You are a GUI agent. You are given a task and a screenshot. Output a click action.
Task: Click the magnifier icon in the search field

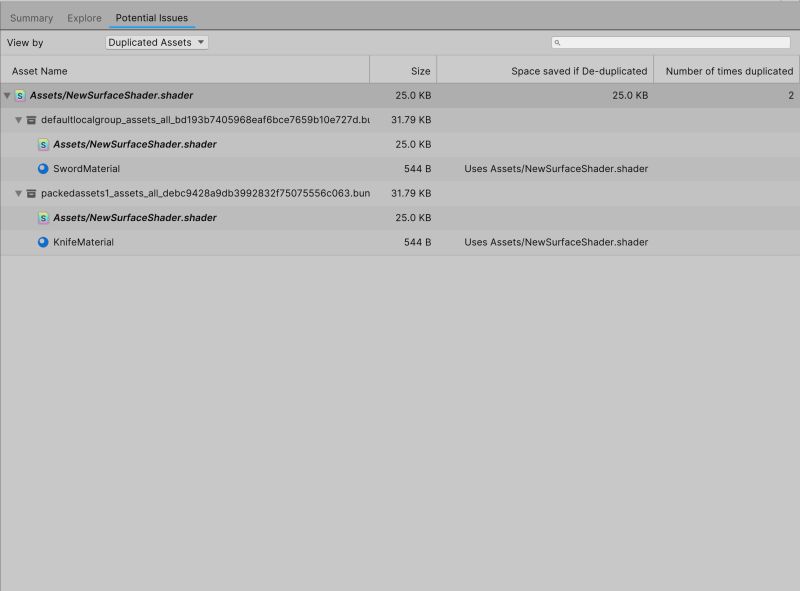coord(560,42)
